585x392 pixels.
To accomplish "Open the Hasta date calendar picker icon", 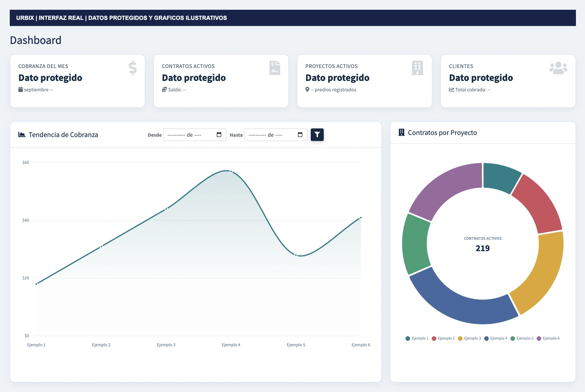I will [x=300, y=135].
